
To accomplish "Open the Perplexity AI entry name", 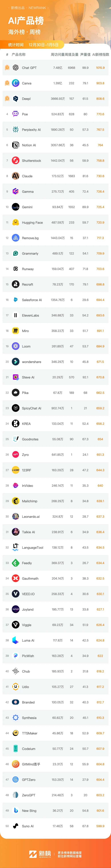I will pos(31,130).
